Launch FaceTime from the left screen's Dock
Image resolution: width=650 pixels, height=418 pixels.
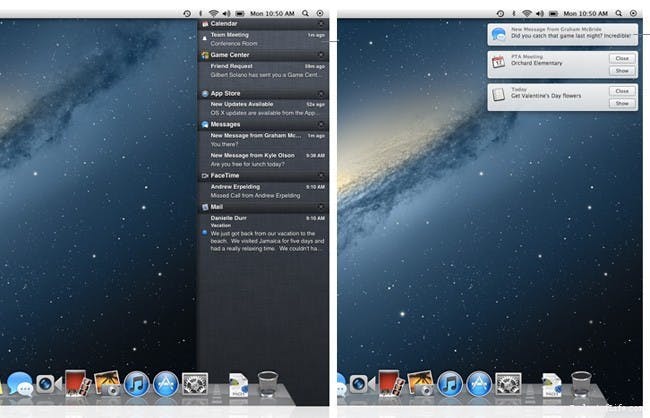click(x=49, y=384)
